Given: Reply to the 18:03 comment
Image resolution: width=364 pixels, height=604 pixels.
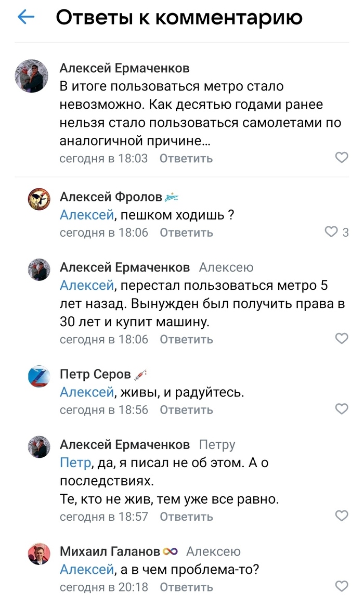Looking at the screenshot, I should 186,158.
